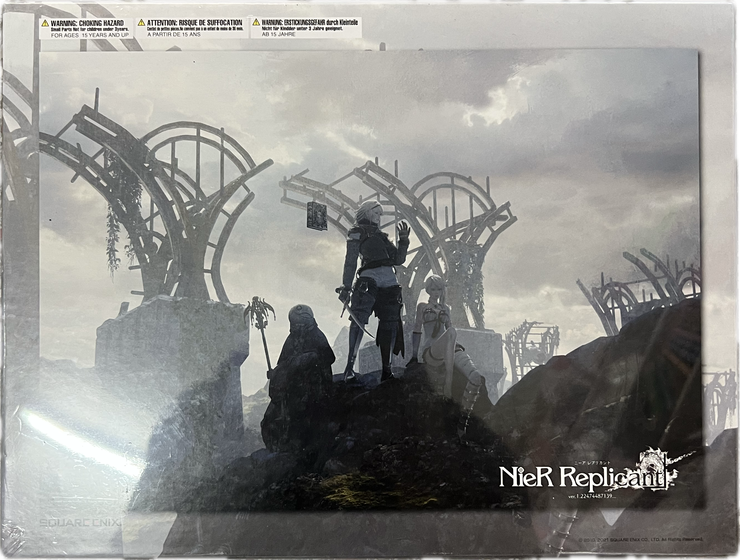740x560 pixels.
Task: Click the "WARNUNG: ERSTICKUNGSGEFAHR durch Kleinteile" heading
Action: click(310, 22)
